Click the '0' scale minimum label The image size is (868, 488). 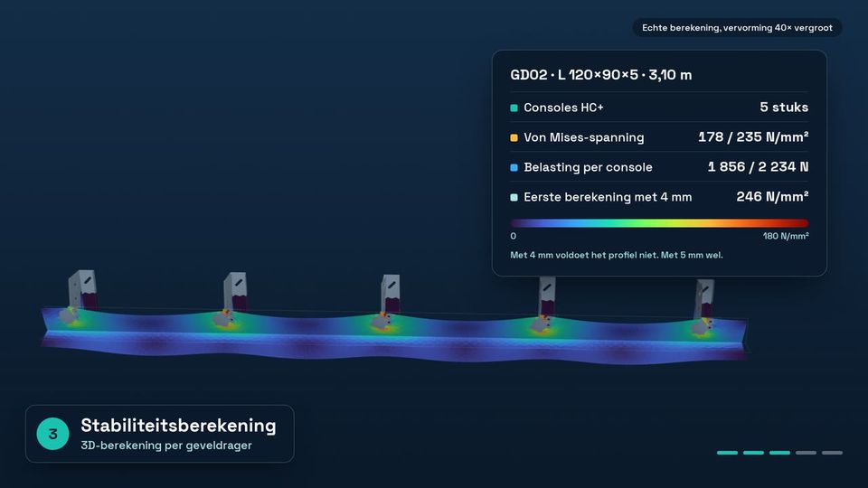pyautogui.click(x=514, y=236)
